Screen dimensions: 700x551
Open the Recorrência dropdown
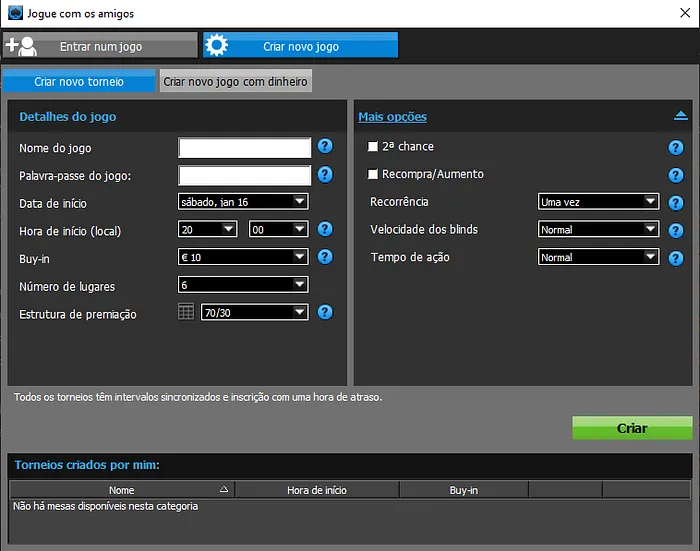(597, 202)
